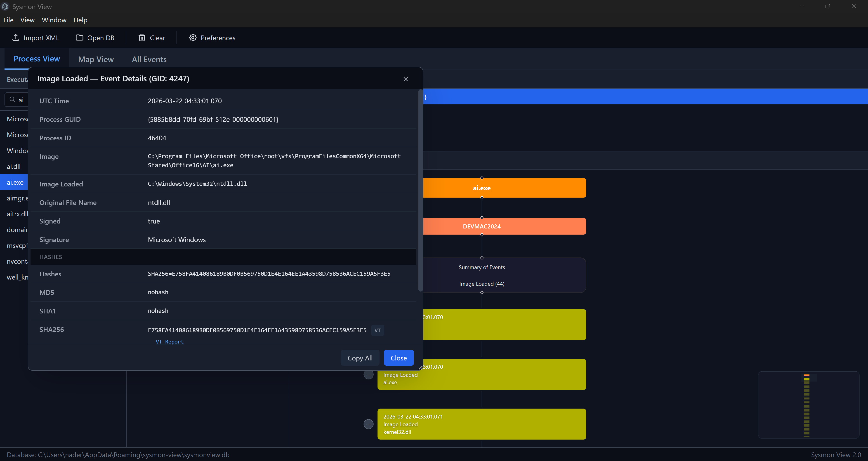868x461 pixels.
Task: Click the blue Close button
Action: tap(399, 358)
